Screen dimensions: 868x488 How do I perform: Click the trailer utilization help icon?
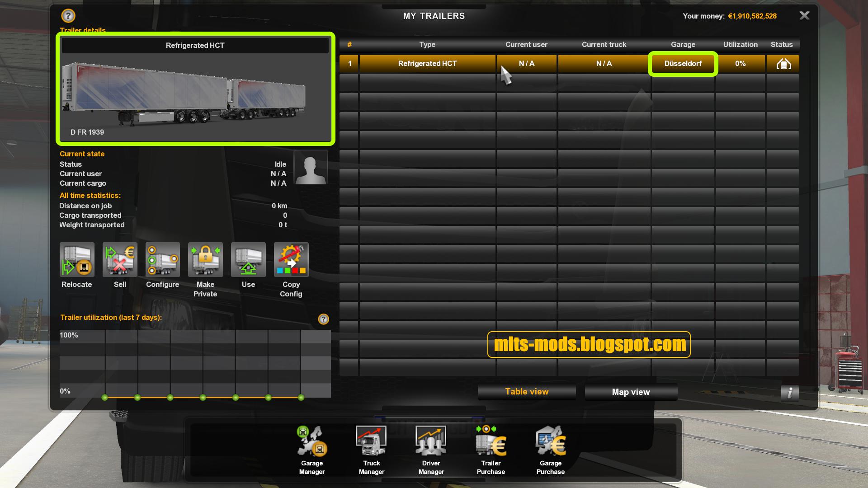[x=323, y=319]
